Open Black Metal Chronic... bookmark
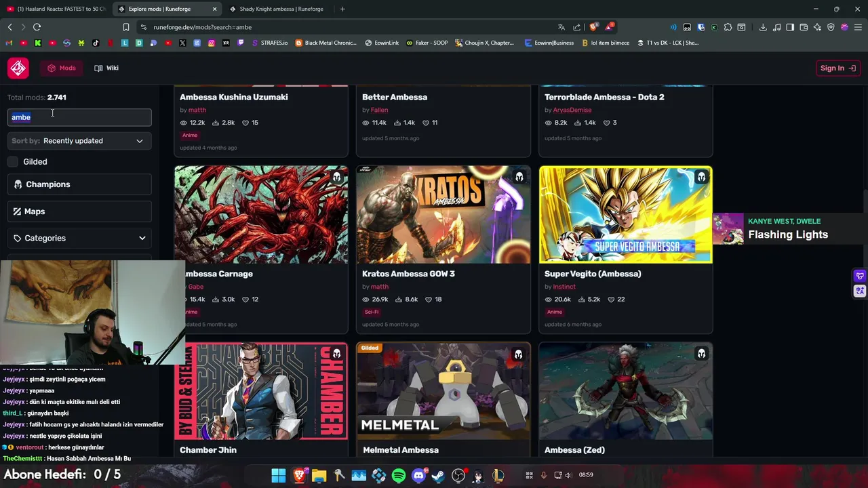 pyautogui.click(x=325, y=43)
